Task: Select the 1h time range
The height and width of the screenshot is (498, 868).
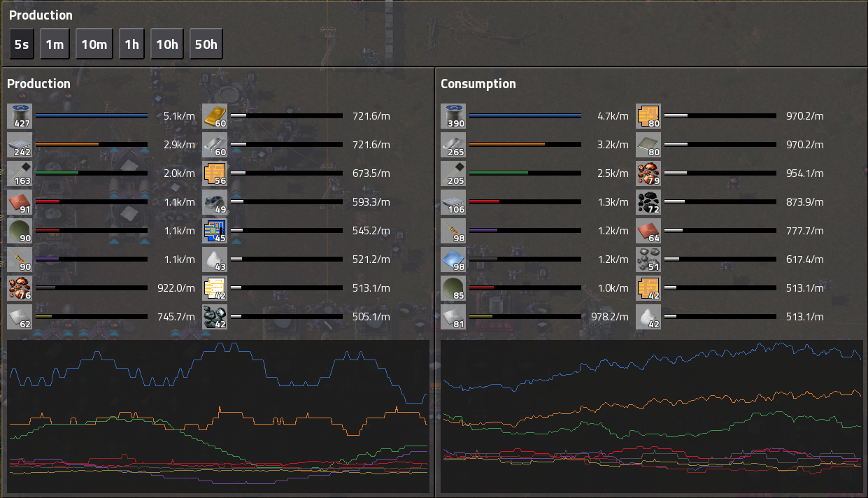Action: (131, 45)
